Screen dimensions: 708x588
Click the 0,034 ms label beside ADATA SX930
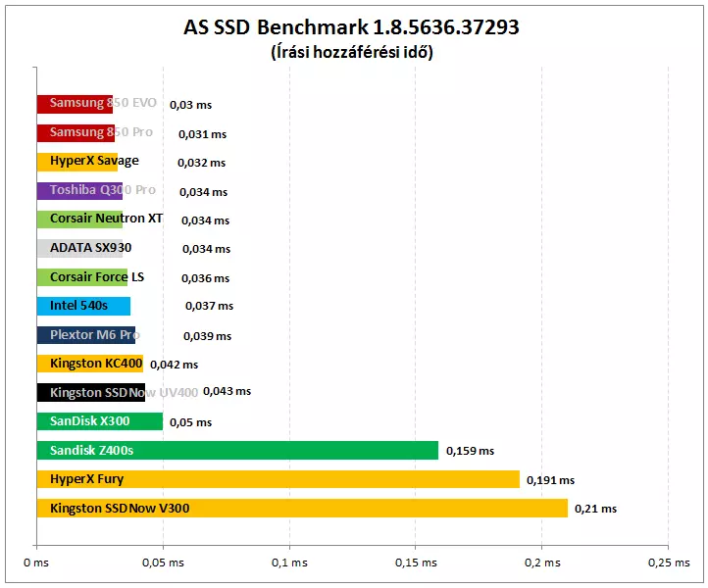point(206,249)
